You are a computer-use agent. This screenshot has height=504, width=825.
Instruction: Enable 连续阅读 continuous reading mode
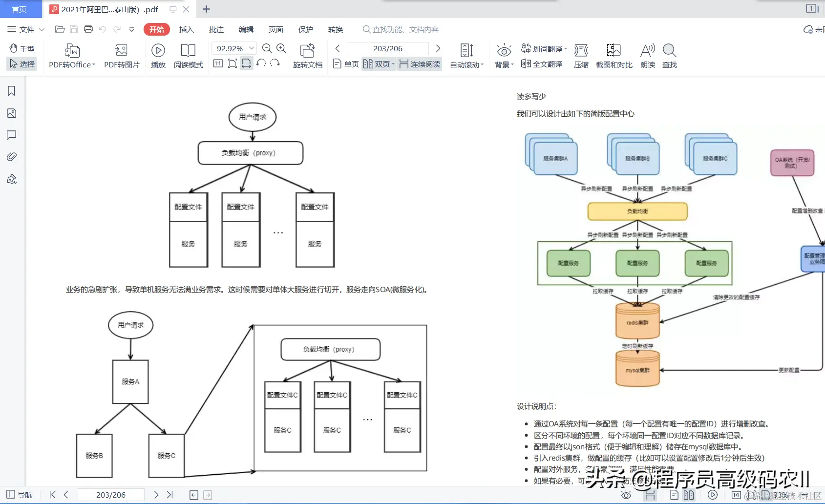tap(419, 63)
